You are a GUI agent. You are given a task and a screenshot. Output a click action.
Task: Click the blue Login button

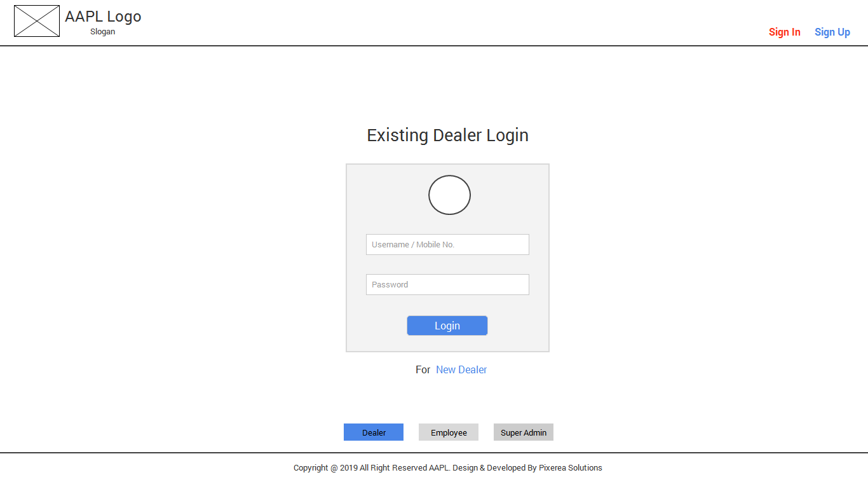tap(447, 326)
